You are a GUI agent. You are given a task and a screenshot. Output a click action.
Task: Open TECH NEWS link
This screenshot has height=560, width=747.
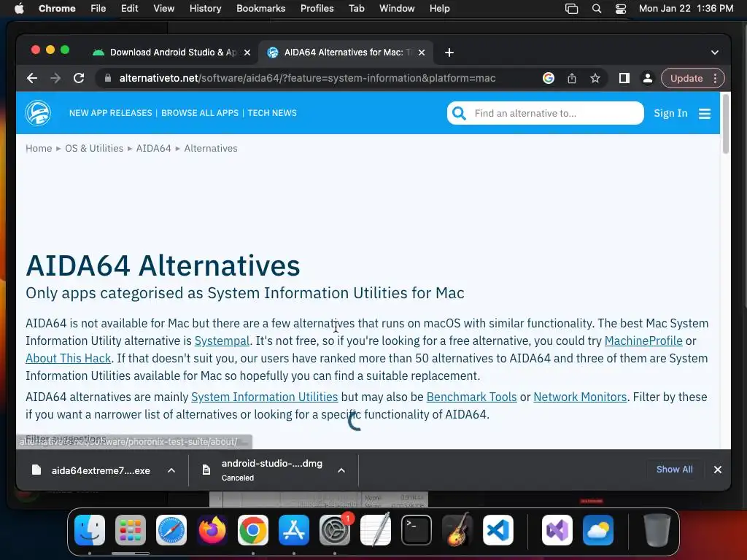pyautogui.click(x=272, y=113)
